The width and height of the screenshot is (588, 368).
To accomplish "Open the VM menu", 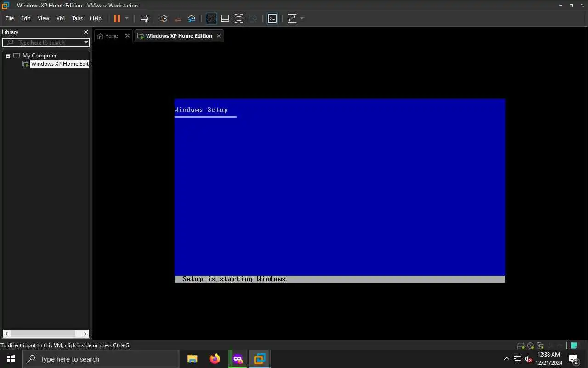I will point(61,18).
